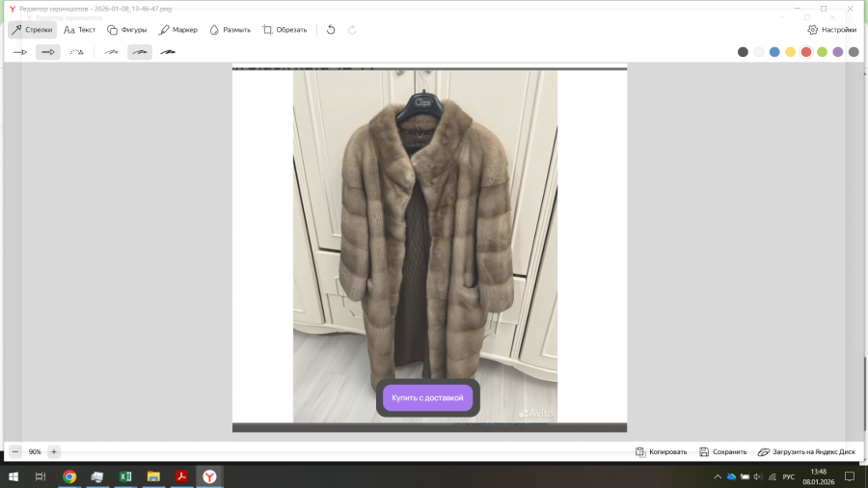Zoom in with the plus button
Image resolution: width=868 pixels, height=488 pixels.
tap(54, 451)
